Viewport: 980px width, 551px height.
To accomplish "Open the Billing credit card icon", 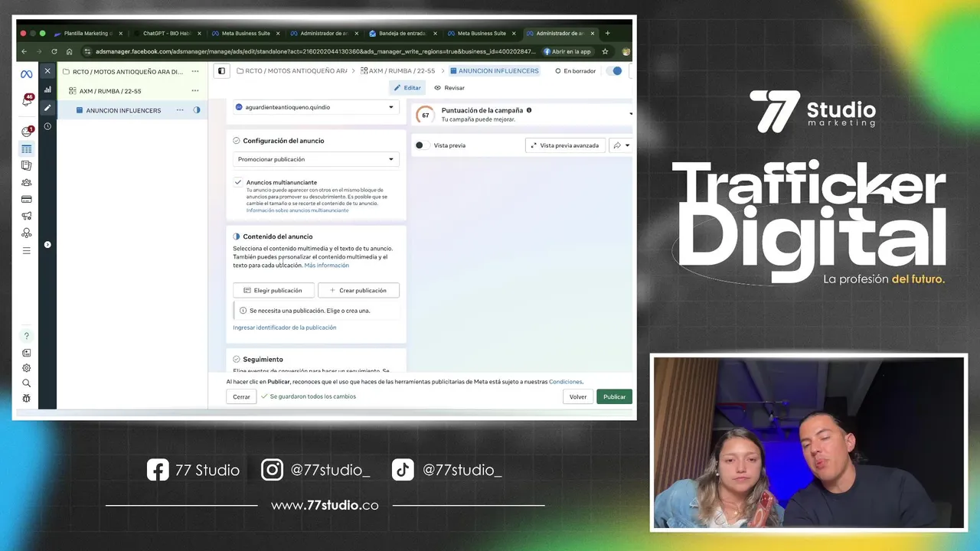I will click(x=27, y=199).
